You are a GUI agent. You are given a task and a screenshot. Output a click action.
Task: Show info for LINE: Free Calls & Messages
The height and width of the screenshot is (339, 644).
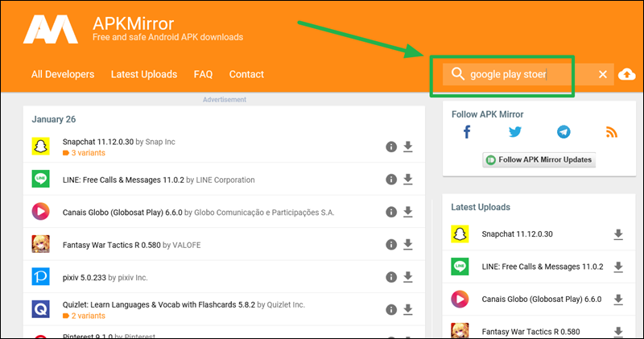pyautogui.click(x=391, y=180)
